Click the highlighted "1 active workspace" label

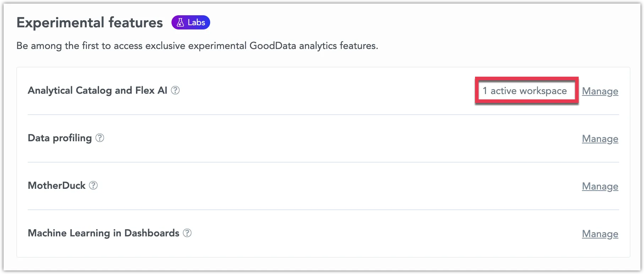[525, 91]
